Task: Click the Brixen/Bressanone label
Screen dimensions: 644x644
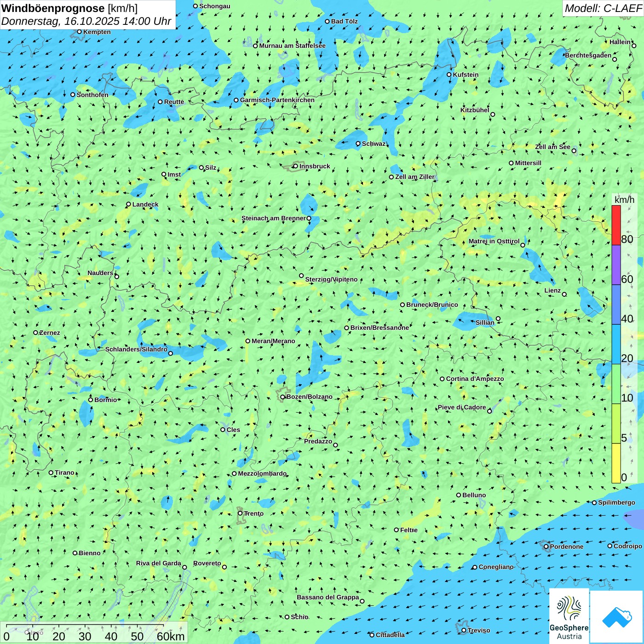Action: tap(379, 328)
